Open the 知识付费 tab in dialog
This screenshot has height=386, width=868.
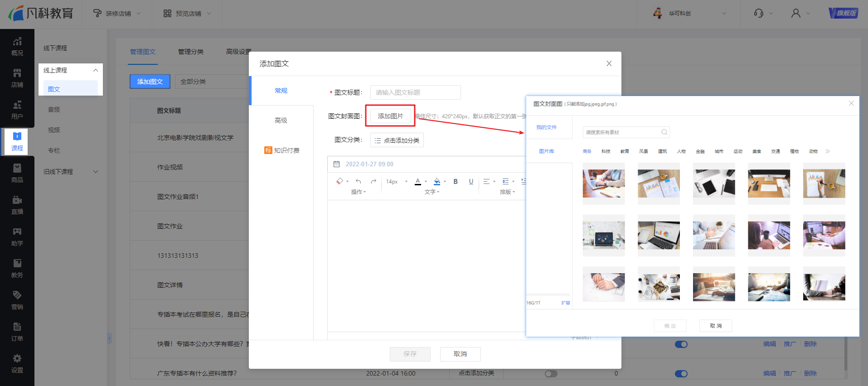coord(281,150)
